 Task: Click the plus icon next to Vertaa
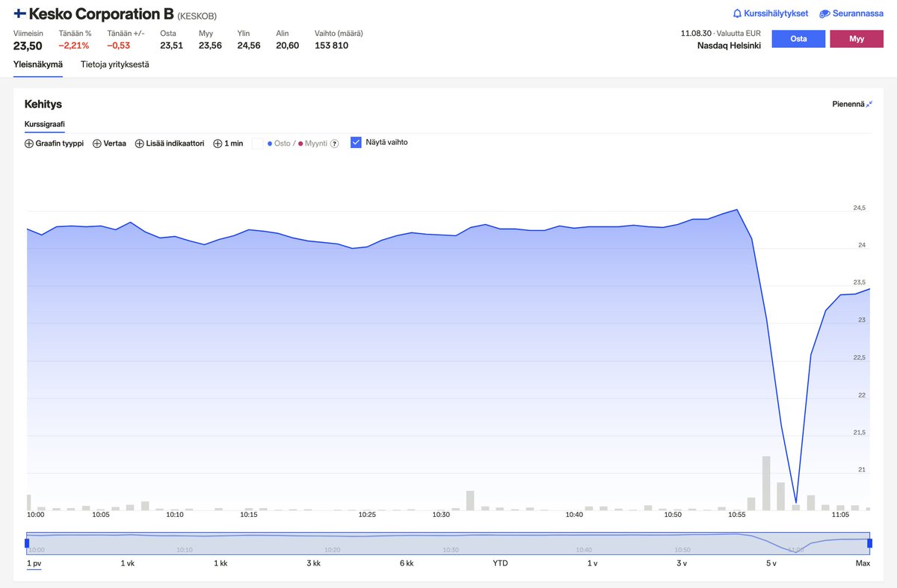[97, 143]
